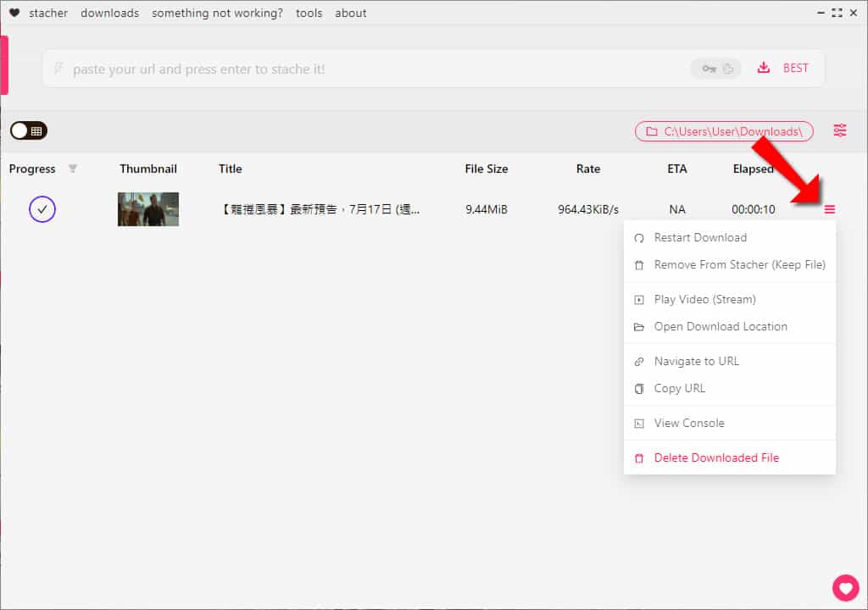The image size is (868, 610).
Task: Click the downloaded video thumbnail
Action: [x=147, y=209]
